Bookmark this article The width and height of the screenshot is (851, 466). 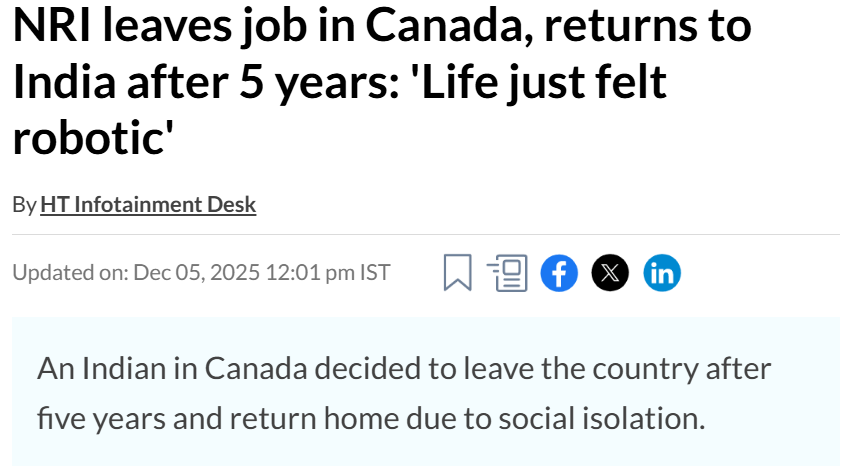[457, 273]
